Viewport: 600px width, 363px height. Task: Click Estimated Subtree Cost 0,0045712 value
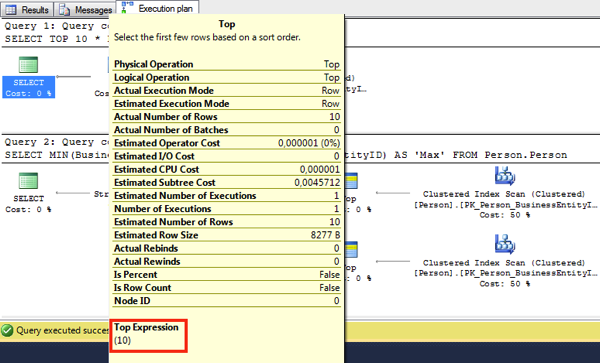(317, 182)
